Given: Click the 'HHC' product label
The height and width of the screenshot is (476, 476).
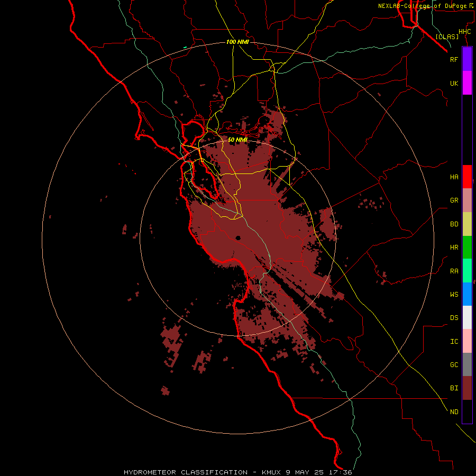Looking at the screenshot, I should [465, 32].
